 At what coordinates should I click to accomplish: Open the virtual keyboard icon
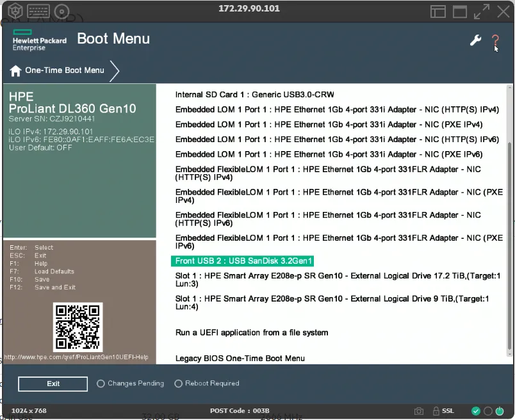tap(38, 11)
